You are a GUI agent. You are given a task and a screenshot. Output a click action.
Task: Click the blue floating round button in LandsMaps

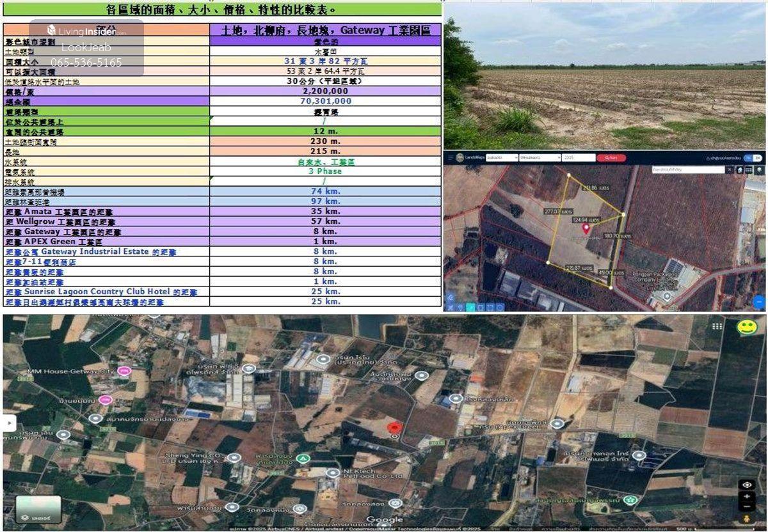(759, 302)
